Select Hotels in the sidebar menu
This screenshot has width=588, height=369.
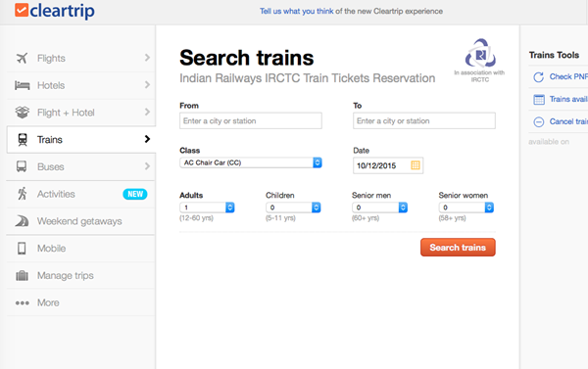click(x=81, y=85)
